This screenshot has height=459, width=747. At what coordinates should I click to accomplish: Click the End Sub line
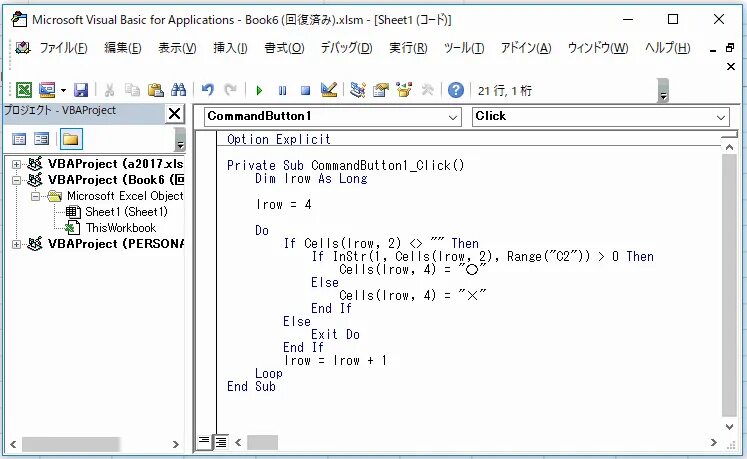point(251,386)
